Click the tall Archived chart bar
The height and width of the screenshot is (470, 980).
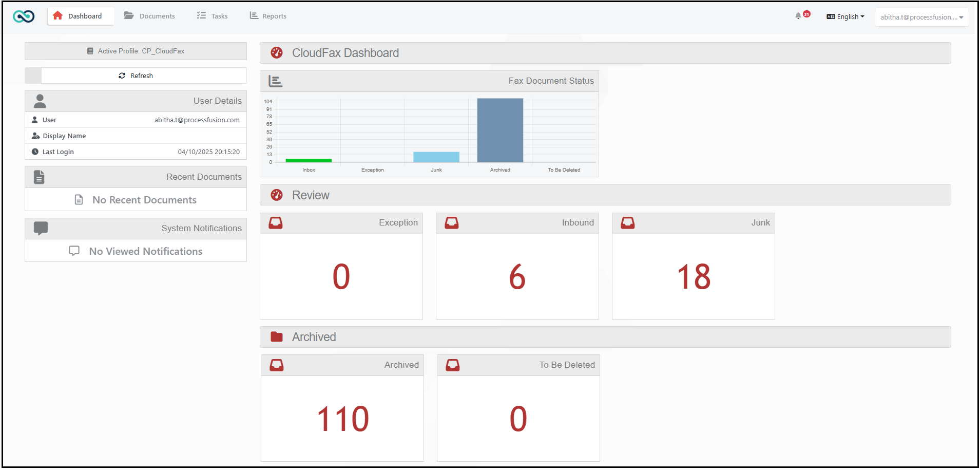pyautogui.click(x=500, y=130)
